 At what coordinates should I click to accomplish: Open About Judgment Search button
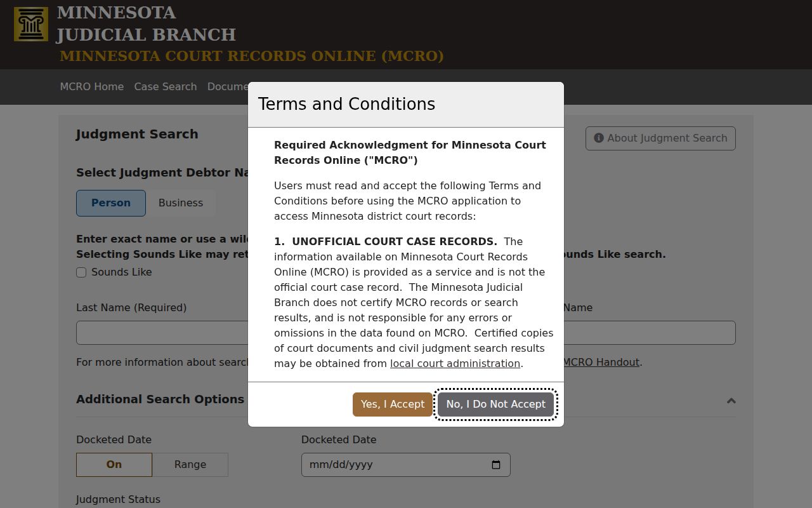[660, 138]
